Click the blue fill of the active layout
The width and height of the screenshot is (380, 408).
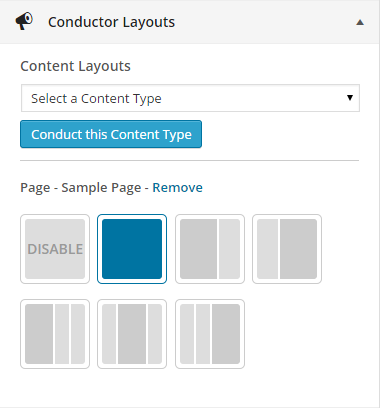click(x=132, y=249)
